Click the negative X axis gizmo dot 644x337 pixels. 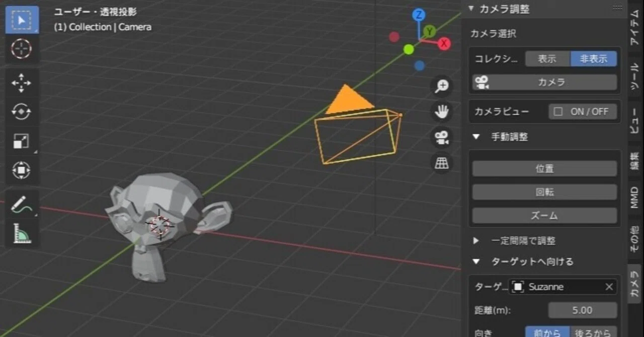394,37
